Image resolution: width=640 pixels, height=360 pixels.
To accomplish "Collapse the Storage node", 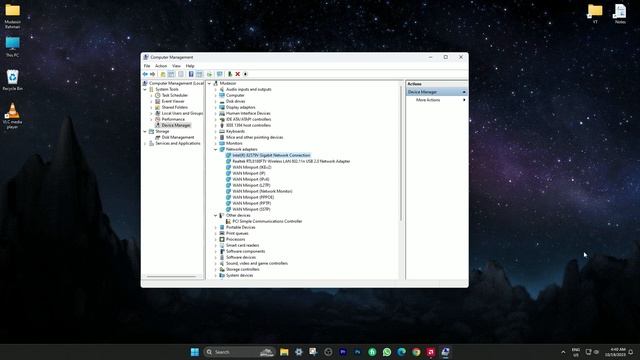I will [x=145, y=131].
